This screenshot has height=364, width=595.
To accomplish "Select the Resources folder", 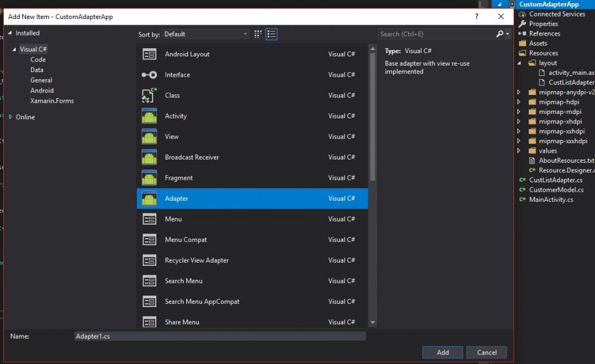I will [x=543, y=53].
